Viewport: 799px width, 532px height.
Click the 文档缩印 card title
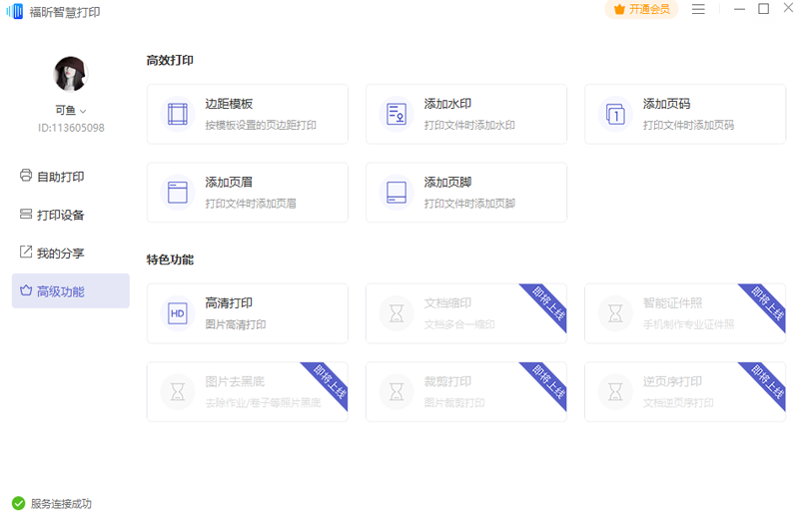coord(447,303)
